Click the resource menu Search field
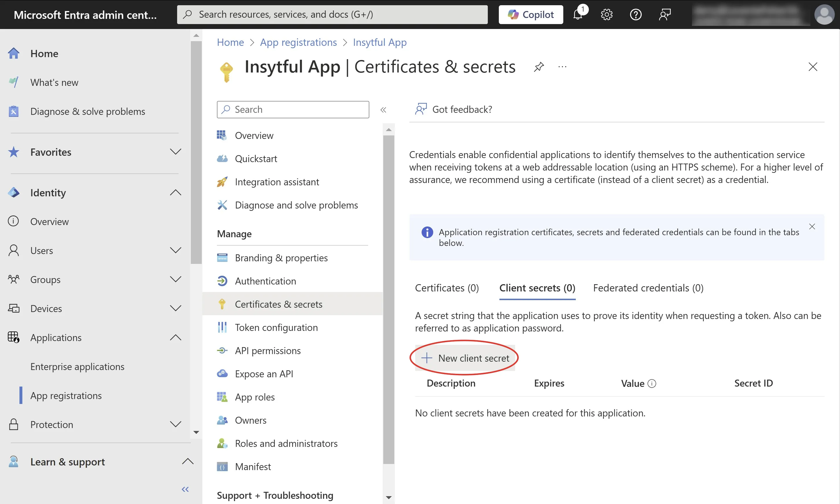The height and width of the screenshot is (504, 840). [x=293, y=109]
